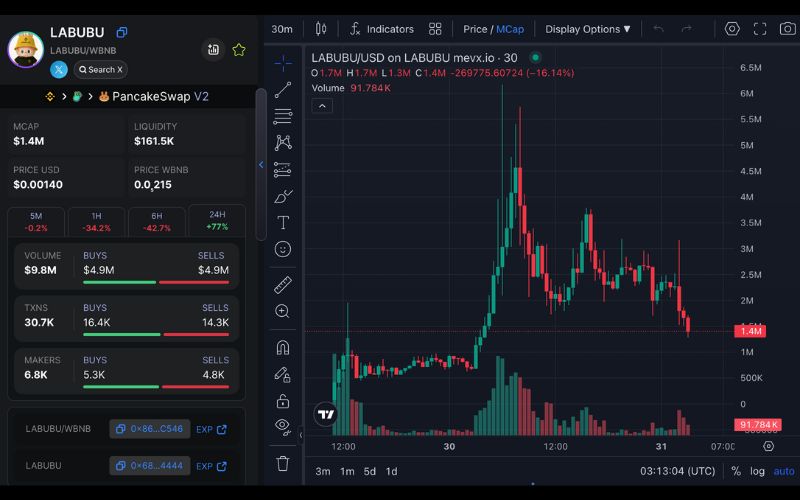
Task: Select the Text annotation tool
Action: (x=283, y=222)
